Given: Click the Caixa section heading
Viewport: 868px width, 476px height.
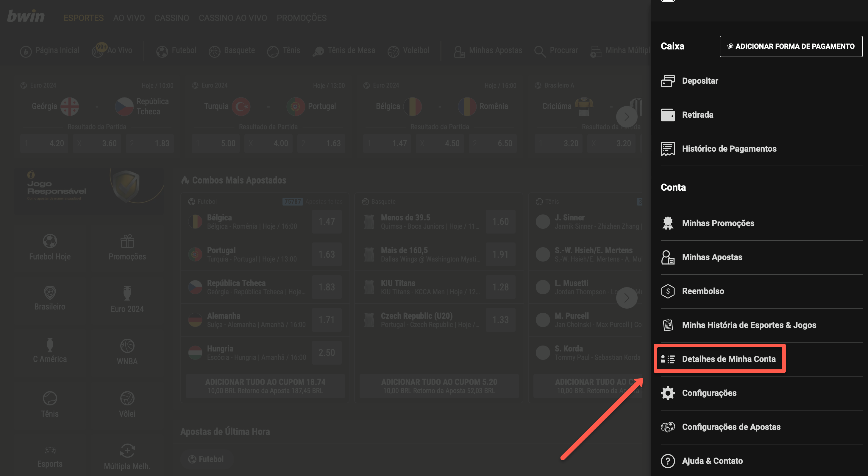Looking at the screenshot, I should (x=672, y=46).
